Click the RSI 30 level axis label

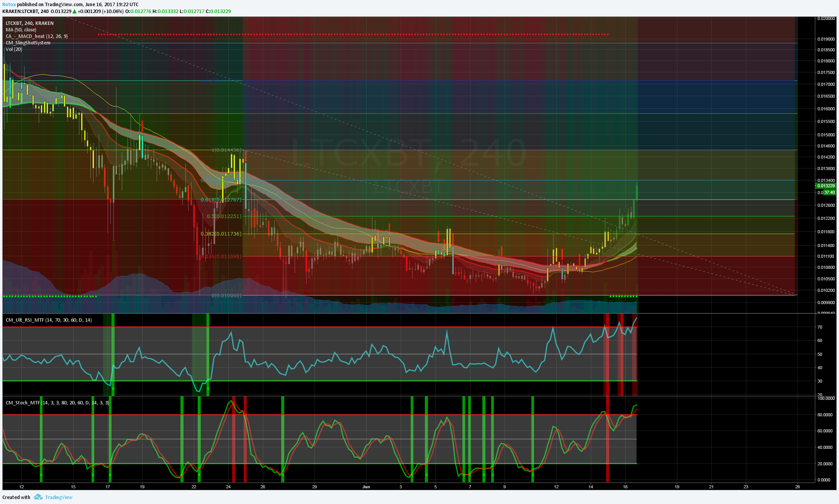(820, 381)
